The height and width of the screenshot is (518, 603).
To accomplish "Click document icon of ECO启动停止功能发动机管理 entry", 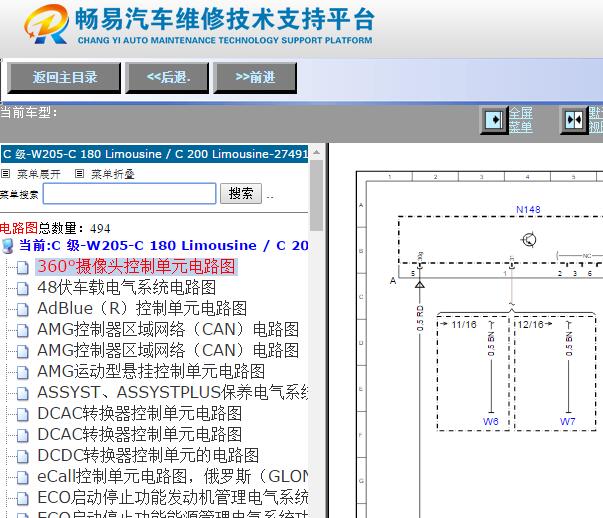I will (23, 498).
